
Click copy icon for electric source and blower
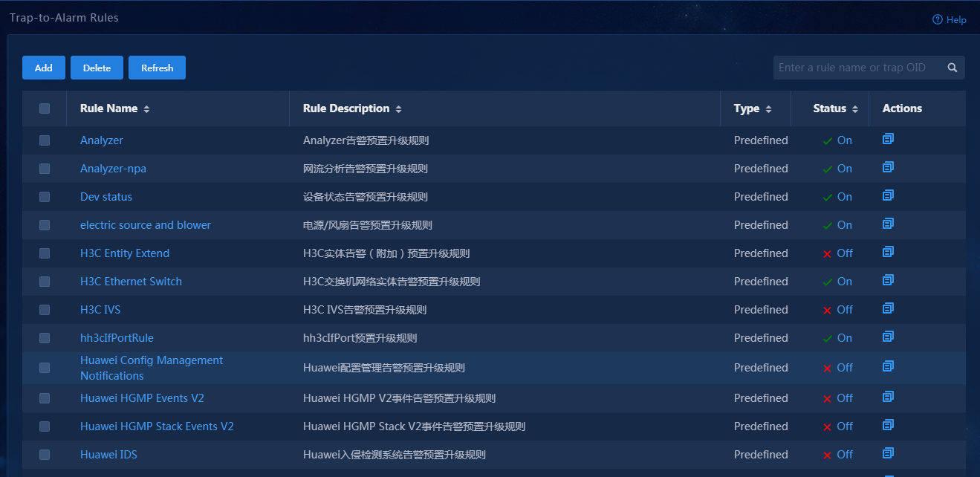pos(888,224)
